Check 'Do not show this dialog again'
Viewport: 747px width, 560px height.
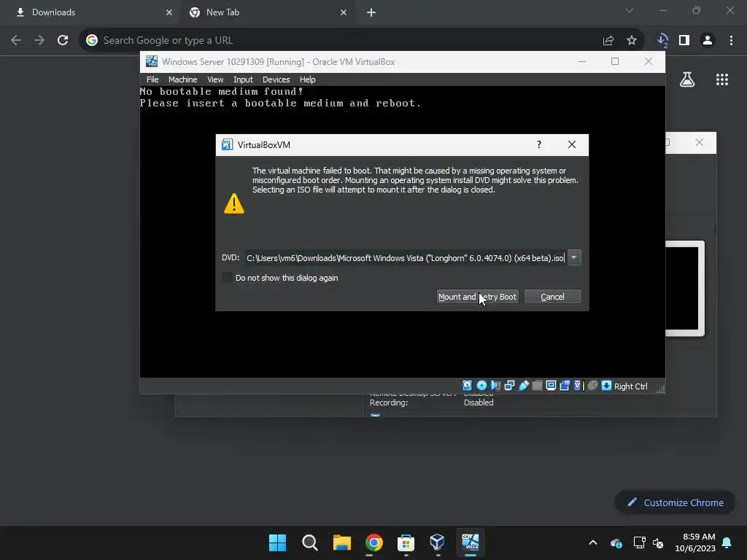point(228,278)
